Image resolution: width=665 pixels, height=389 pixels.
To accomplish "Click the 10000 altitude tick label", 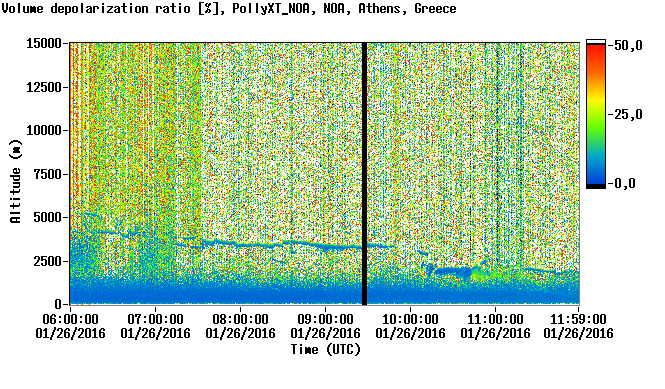I will (44, 130).
